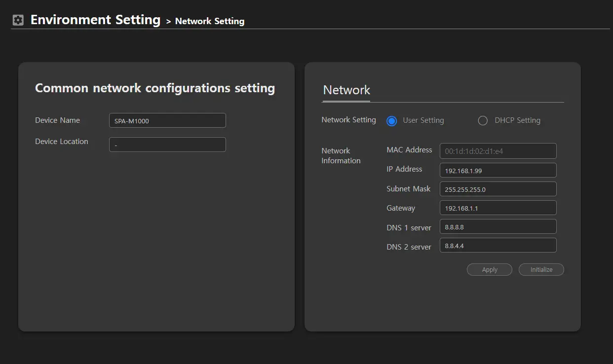Click the DNS 2 server field
This screenshot has width=613, height=364.
click(498, 245)
